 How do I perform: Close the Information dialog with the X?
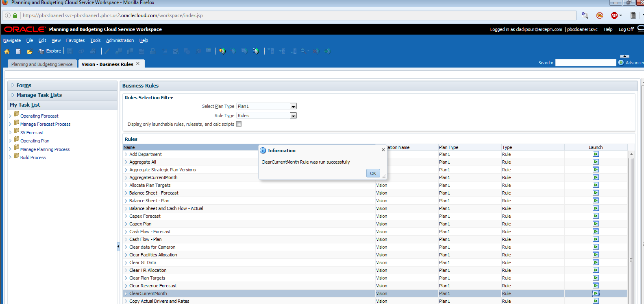(x=383, y=150)
